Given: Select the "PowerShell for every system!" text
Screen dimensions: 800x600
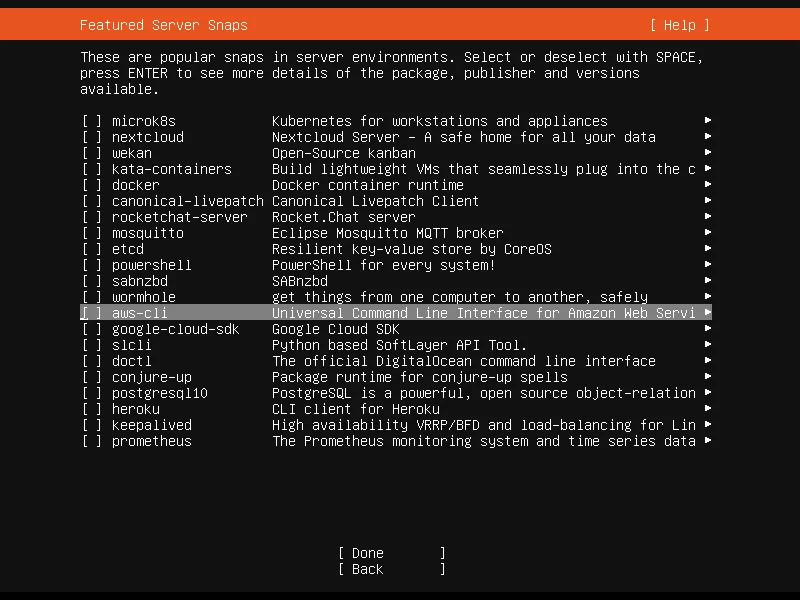Looking at the screenshot, I should click(x=384, y=265).
